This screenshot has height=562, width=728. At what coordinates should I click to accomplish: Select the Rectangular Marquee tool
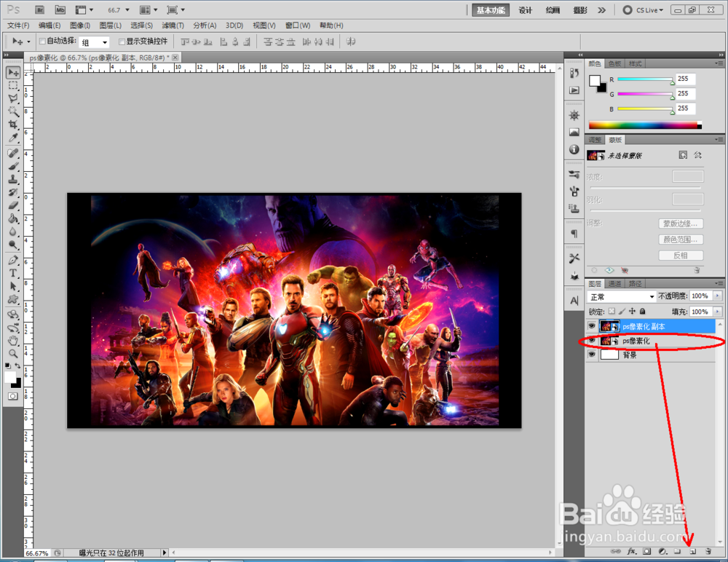coord(13,85)
